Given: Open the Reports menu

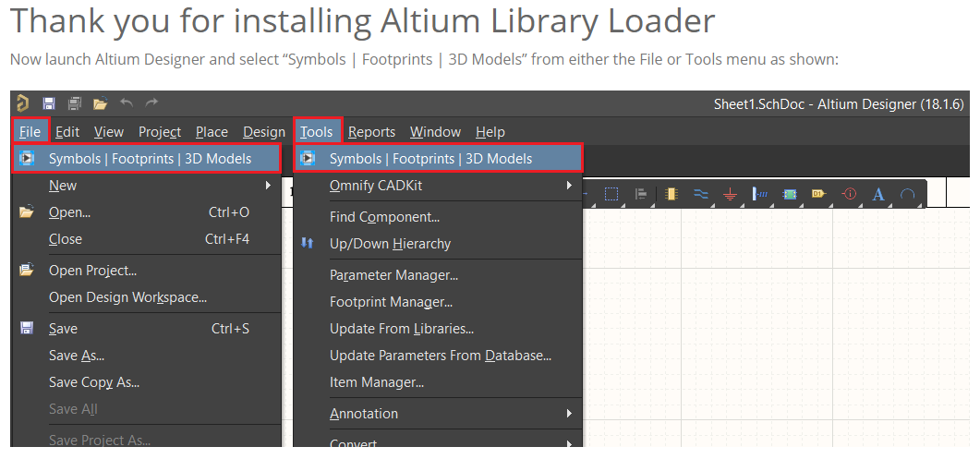Looking at the screenshot, I should pos(372,132).
